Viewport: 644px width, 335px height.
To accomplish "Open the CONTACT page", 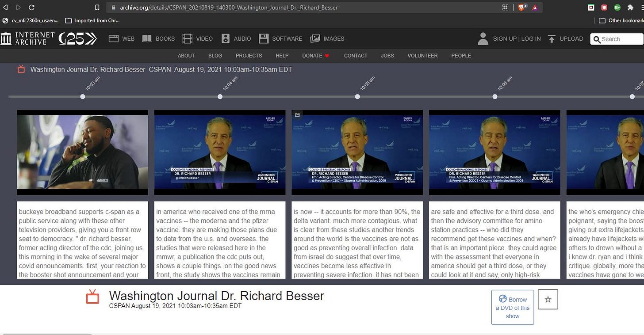I will [x=356, y=56].
